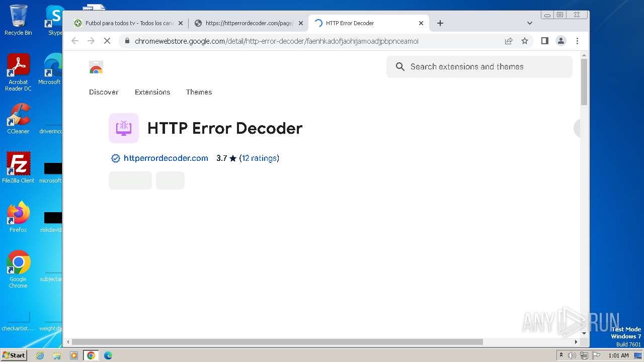
Task: Open the 12 ratings link
Action: coord(259,158)
